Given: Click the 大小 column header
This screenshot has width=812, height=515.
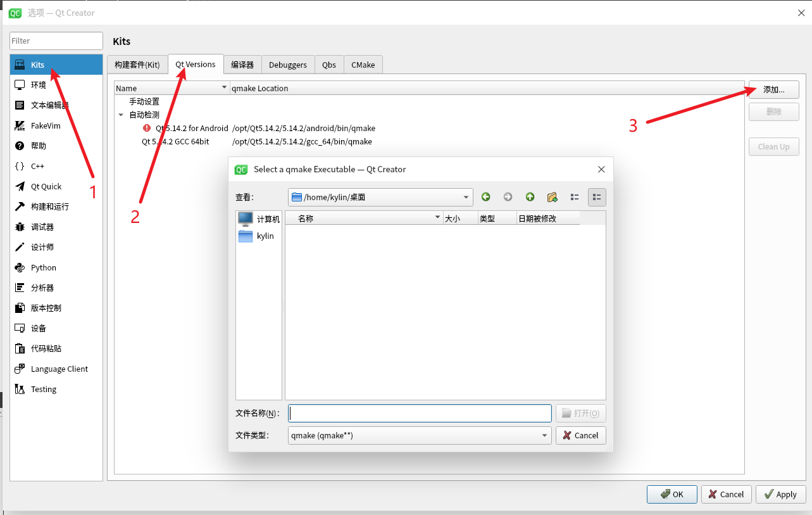Looking at the screenshot, I should click(x=460, y=218).
